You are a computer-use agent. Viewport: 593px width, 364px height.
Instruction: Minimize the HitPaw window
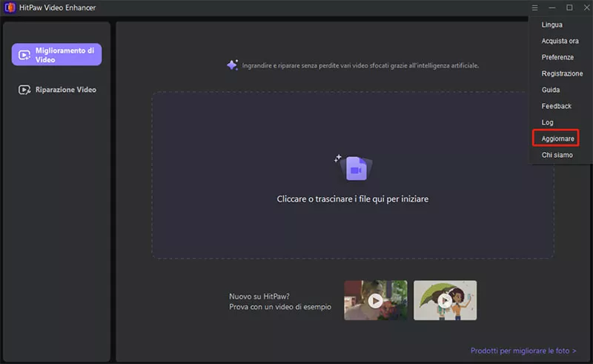pyautogui.click(x=551, y=7)
